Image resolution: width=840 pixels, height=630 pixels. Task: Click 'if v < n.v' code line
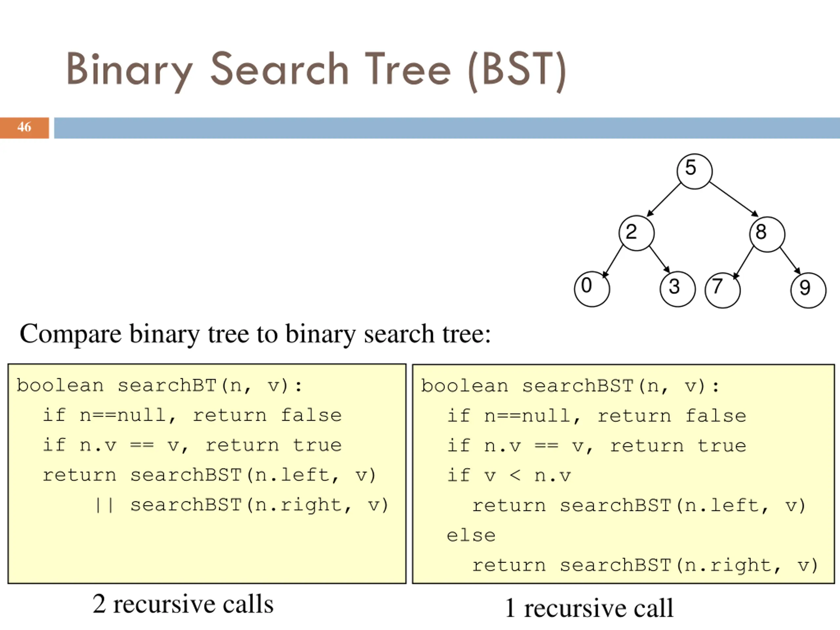pos(509,475)
